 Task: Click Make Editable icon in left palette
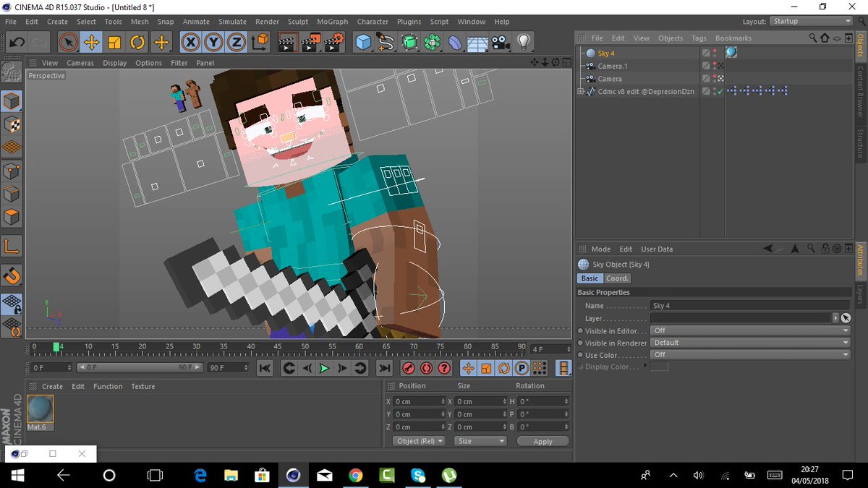pos(12,71)
